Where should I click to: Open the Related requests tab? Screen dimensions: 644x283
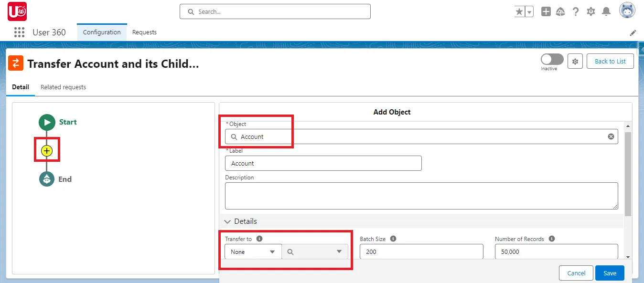(63, 87)
